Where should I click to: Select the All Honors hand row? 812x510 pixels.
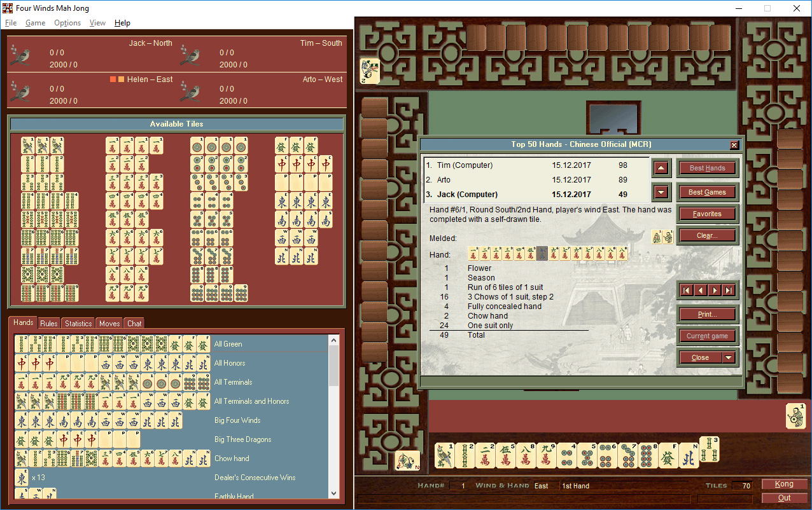coord(171,363)
